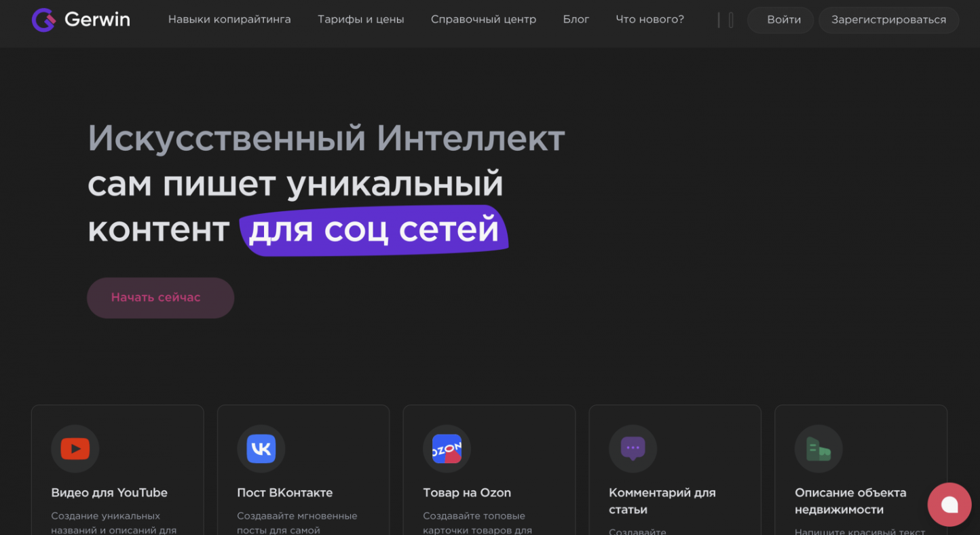The width and height of the screenshot is (980, 535).
Task: Open the Видео для YouTube card title
Action: tap(109, 493)
